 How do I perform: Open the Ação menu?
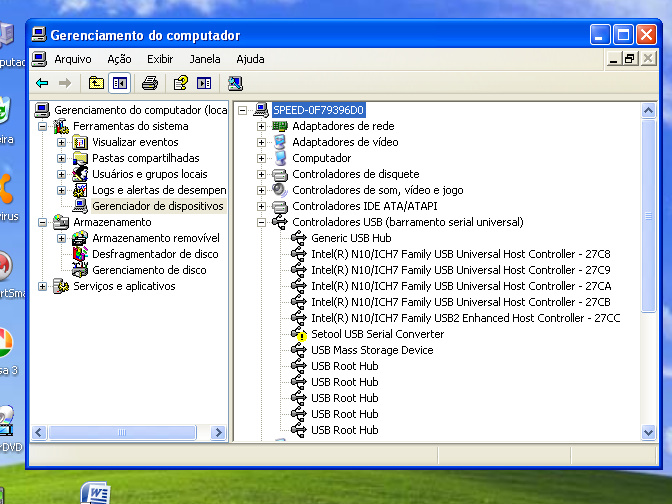119,59
